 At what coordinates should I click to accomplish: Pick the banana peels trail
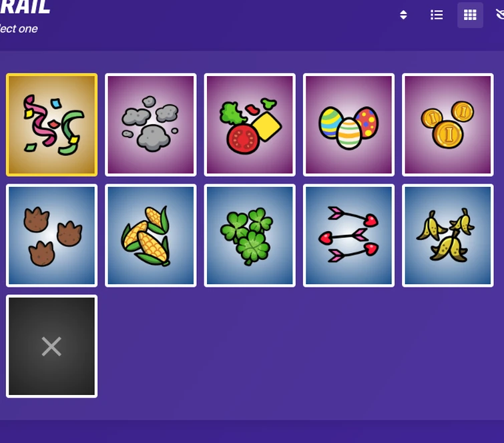tap(448, 236)
